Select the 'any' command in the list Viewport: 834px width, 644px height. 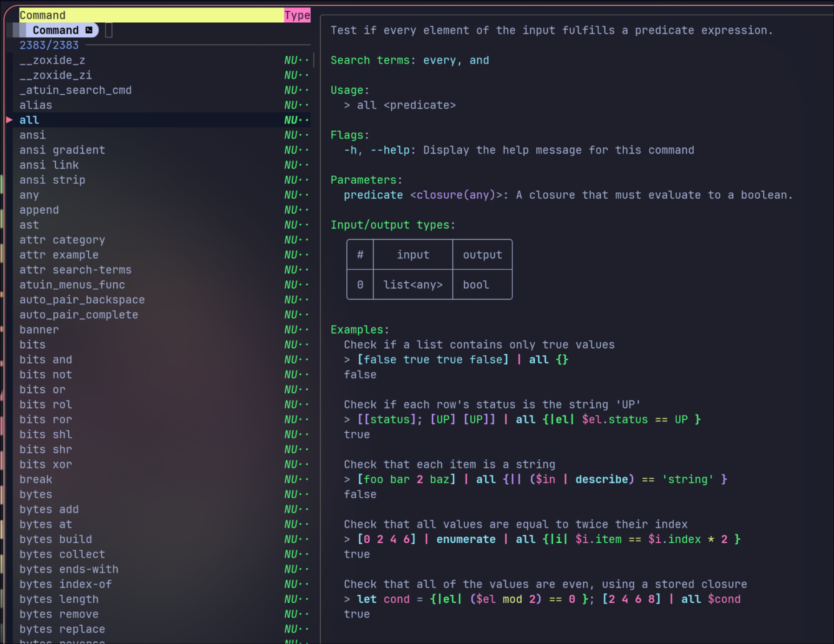coord(29,195)
